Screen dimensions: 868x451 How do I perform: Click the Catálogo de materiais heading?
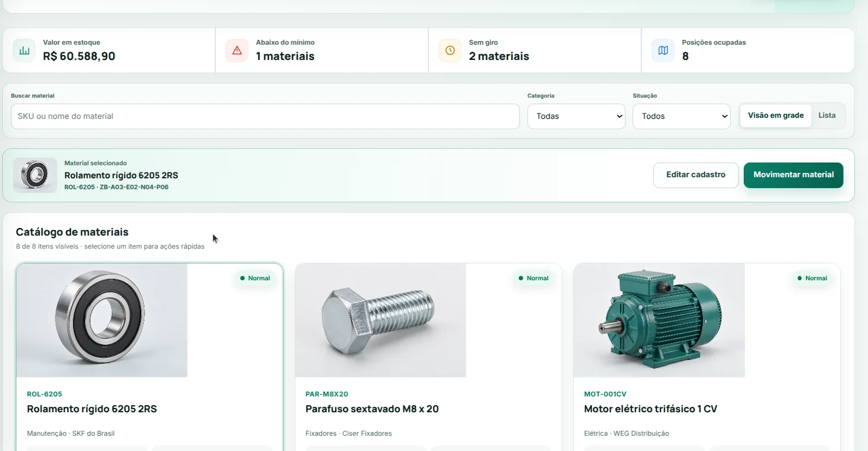72,232
